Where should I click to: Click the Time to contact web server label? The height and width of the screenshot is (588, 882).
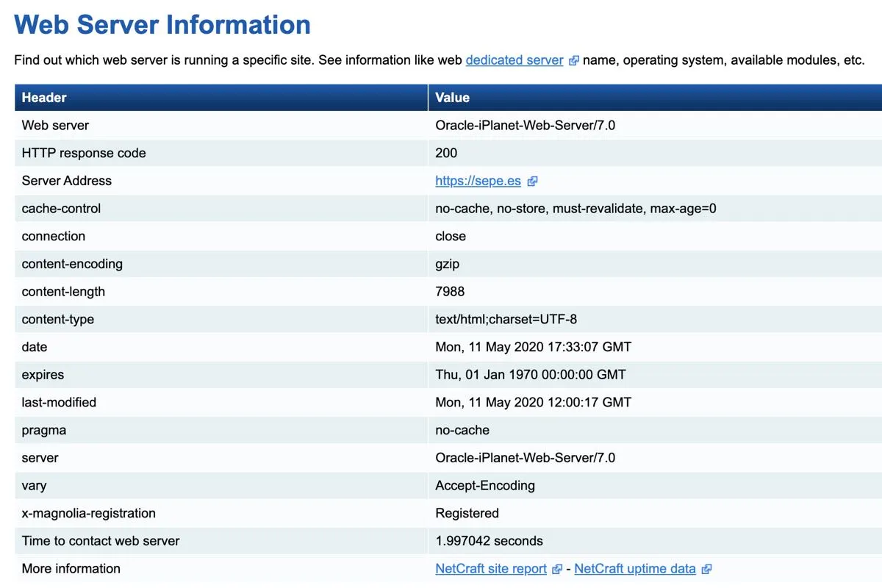click(101, 541)
